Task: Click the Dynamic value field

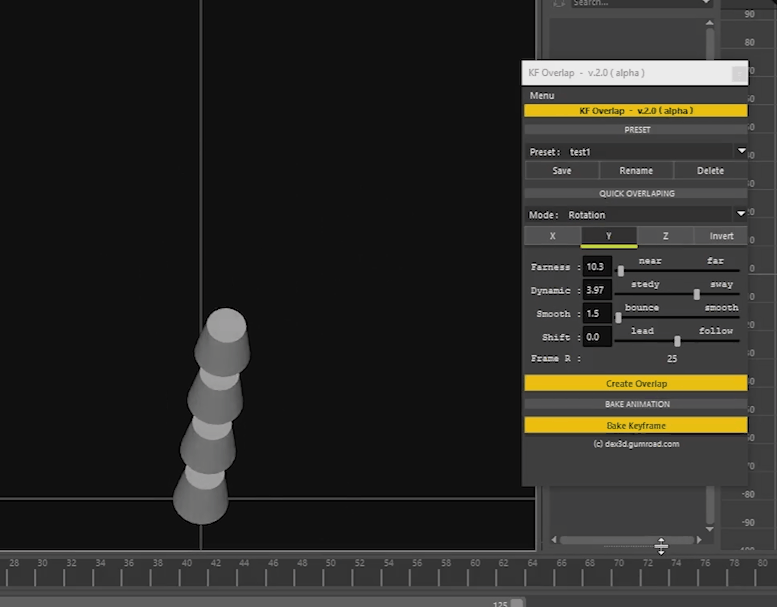Action: click(597, 290)
